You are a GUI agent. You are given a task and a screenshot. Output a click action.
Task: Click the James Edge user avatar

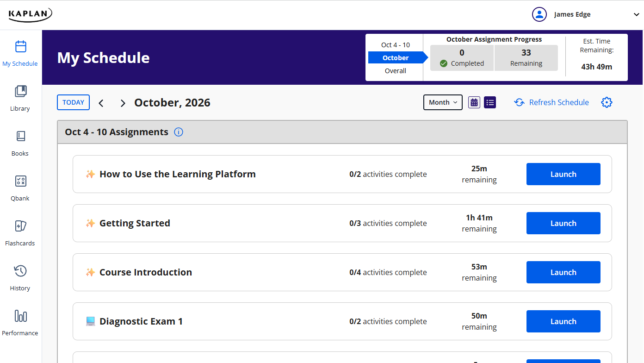[539, 14]
